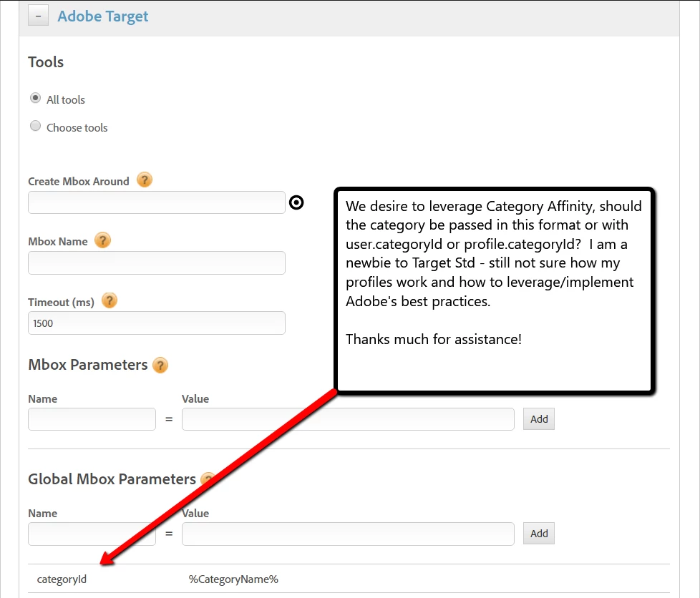Click the Timeout field containing 1500
The width and height of the screenshot is (700, 598).
(x=157, y=323)
